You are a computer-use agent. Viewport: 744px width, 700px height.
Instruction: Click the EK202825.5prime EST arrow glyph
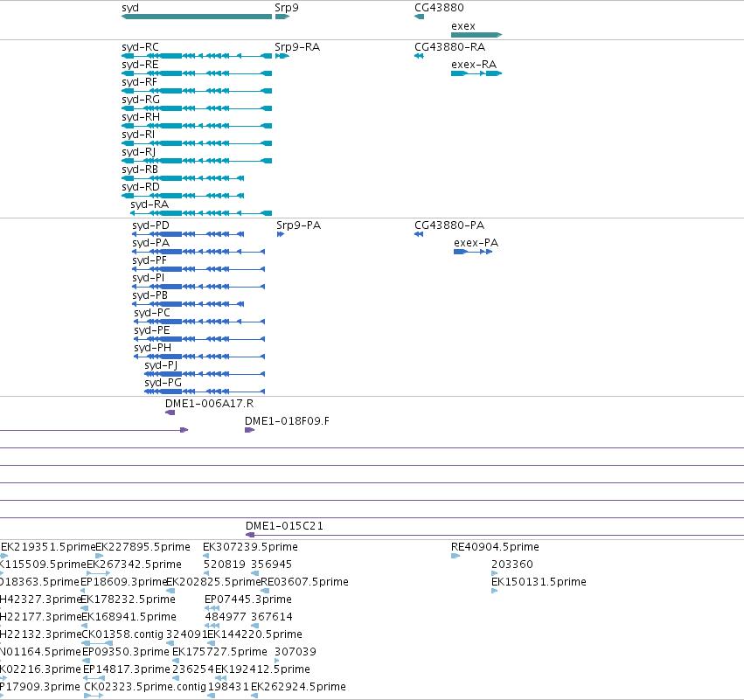(x=170, y=591)
